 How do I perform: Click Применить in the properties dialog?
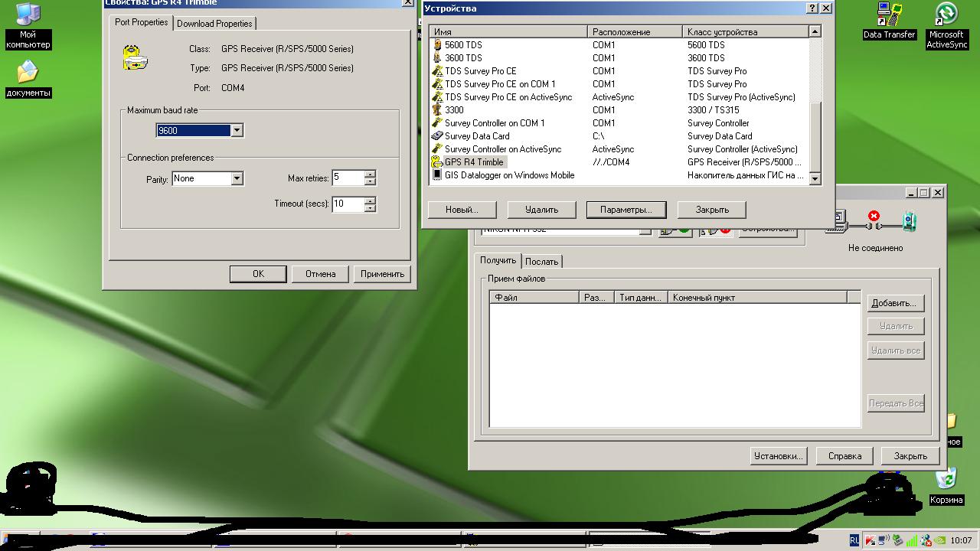pyautogui.click(x=382, y=274)
